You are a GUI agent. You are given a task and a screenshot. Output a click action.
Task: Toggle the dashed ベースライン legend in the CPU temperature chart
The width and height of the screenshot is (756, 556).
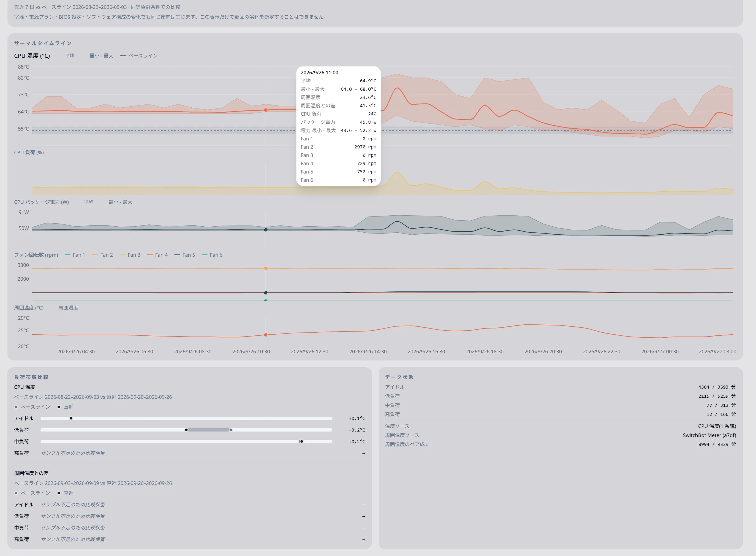pyautogui.click(x=138, y=56)
